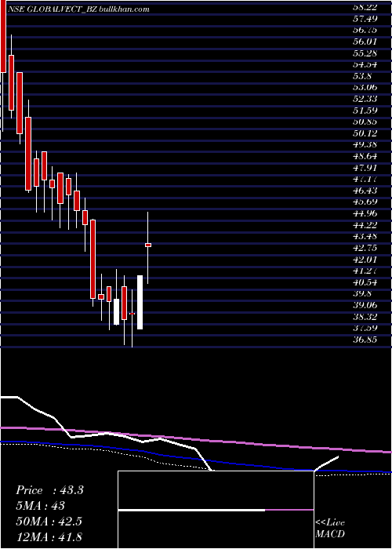Select the 39.06 price axis label
This screenshot has width=392, height=549.
(365, 305)
